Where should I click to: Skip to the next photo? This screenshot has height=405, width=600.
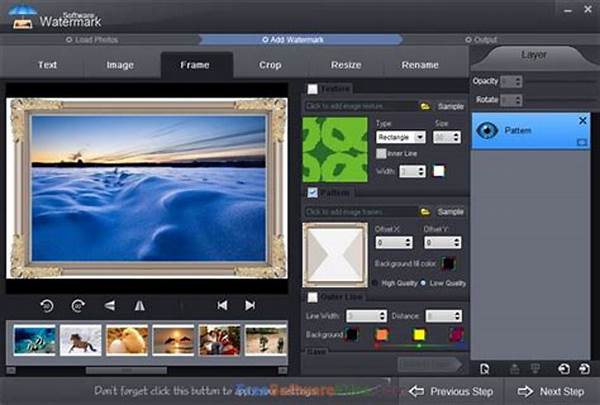point(250,305)
